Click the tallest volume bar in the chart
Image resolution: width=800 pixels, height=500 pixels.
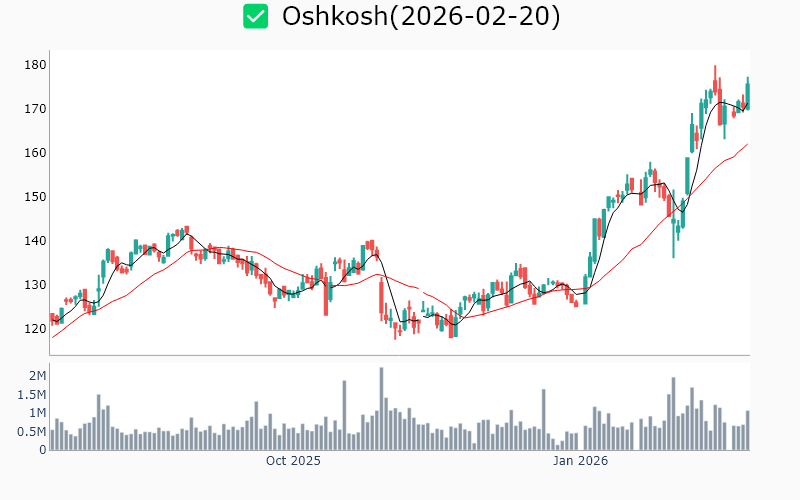click(x=381, y=408)
